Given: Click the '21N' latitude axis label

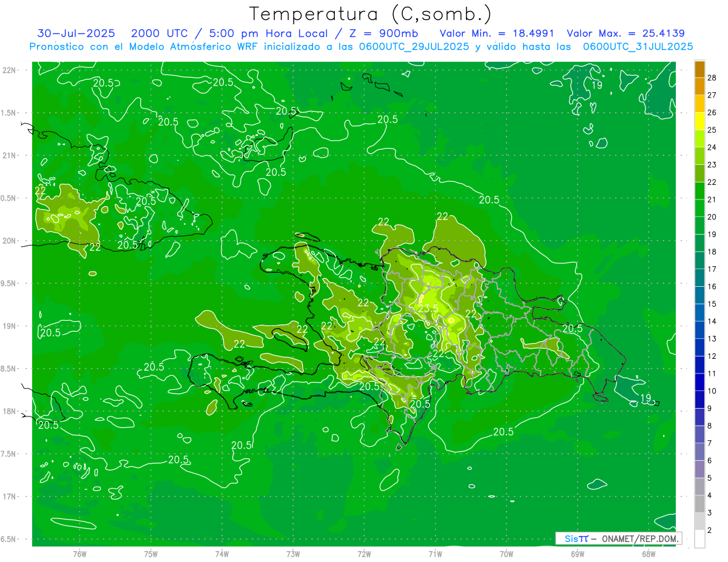Looking at the screenshot, I should tap(9, 155).
